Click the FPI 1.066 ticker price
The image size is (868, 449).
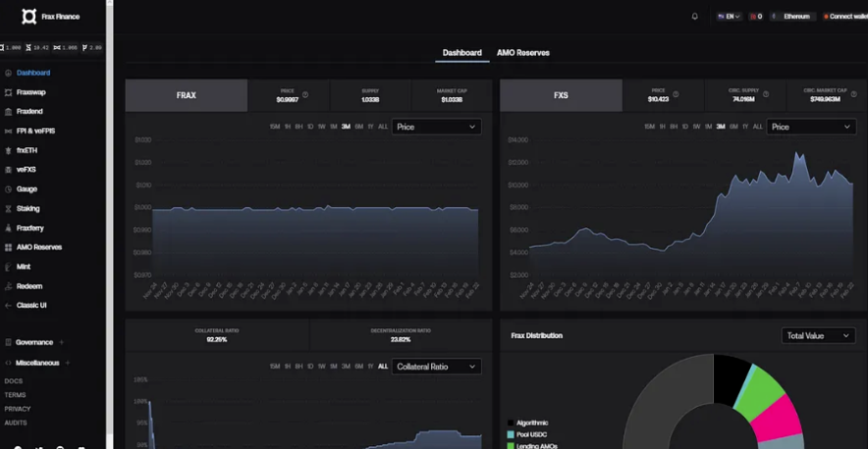66,48
